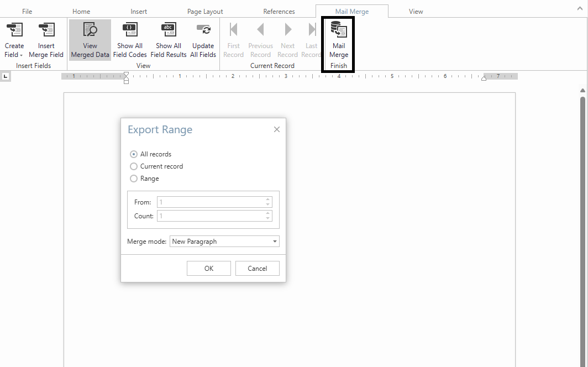This screenshot has width=588, height=367.
Task: Click the vertical scrollbar
Action: (x=582, y=221)
